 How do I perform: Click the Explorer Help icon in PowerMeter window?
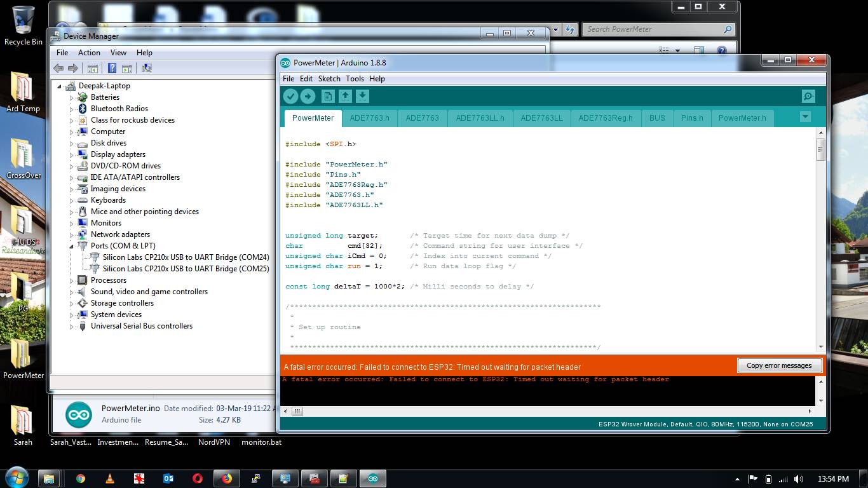(722, 50)
